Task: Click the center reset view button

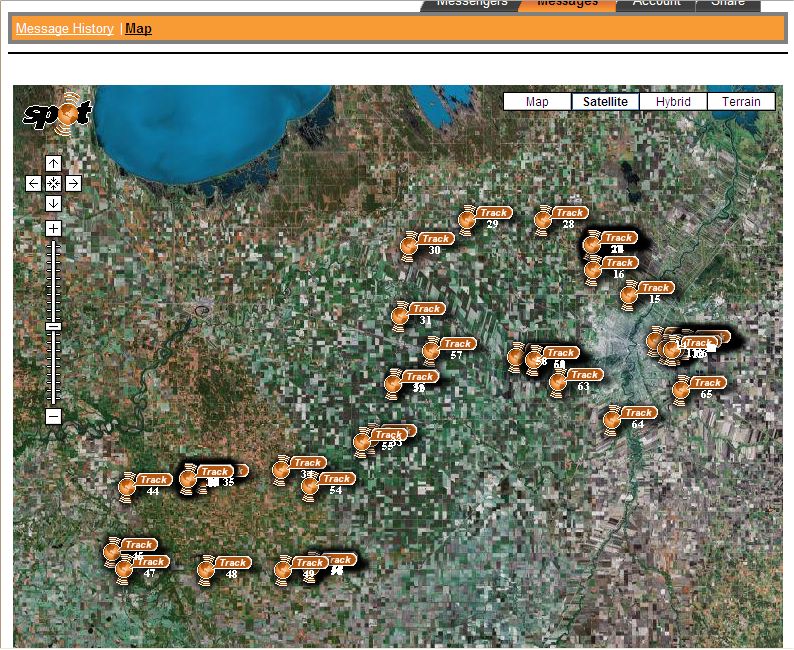Action: tap(53, 183)
